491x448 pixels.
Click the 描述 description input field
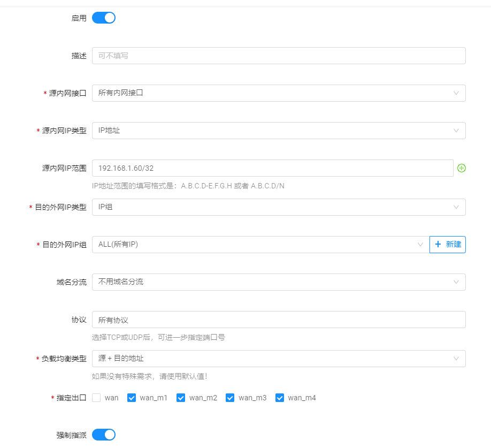click(x=279, y=56)
